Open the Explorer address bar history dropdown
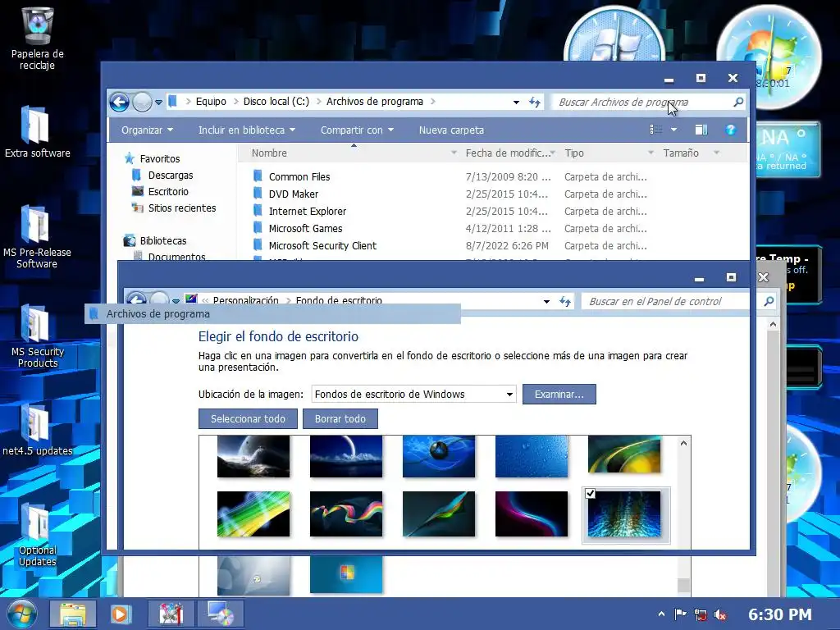Screen dimensions: 840x630 [516, 102]
